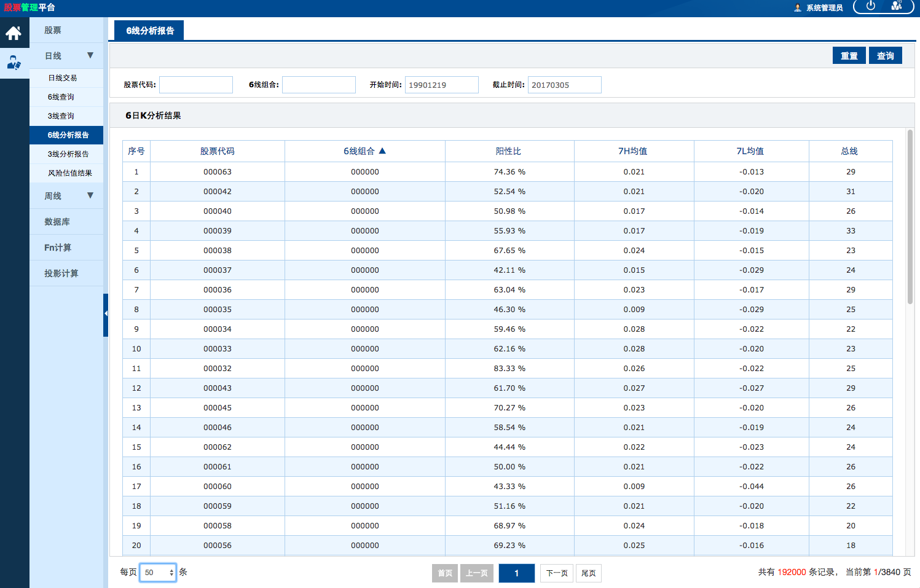Expand the 周线 menu group arrow

point(90,195)
